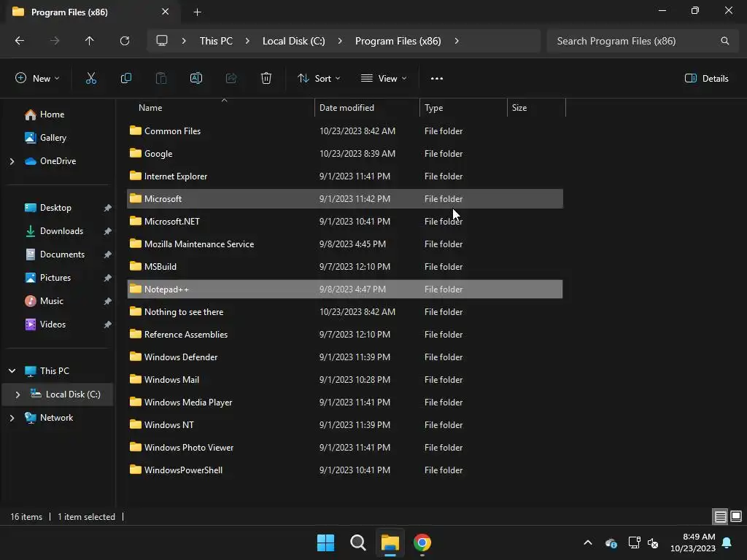
Task: Select the Common Files folder
Action: [x=345, y=131]
